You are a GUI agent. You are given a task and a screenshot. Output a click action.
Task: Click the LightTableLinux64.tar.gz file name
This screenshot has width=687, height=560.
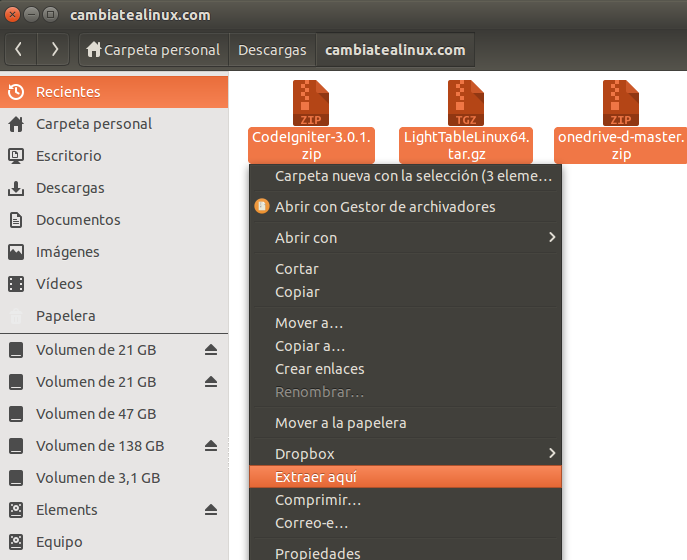466,145
